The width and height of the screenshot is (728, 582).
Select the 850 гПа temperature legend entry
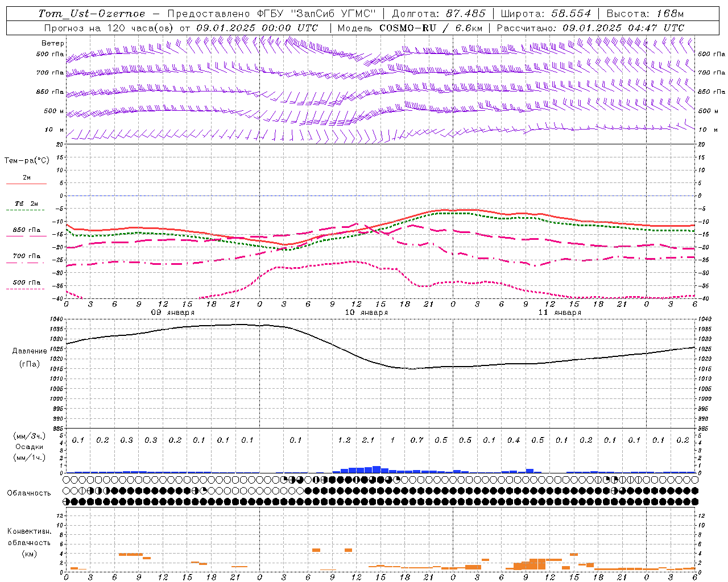click(27, 230)
